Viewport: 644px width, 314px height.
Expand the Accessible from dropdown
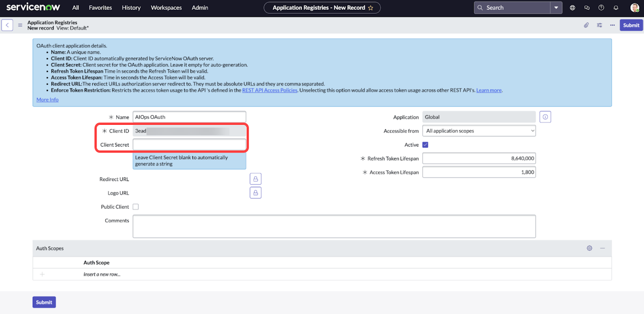479,131
